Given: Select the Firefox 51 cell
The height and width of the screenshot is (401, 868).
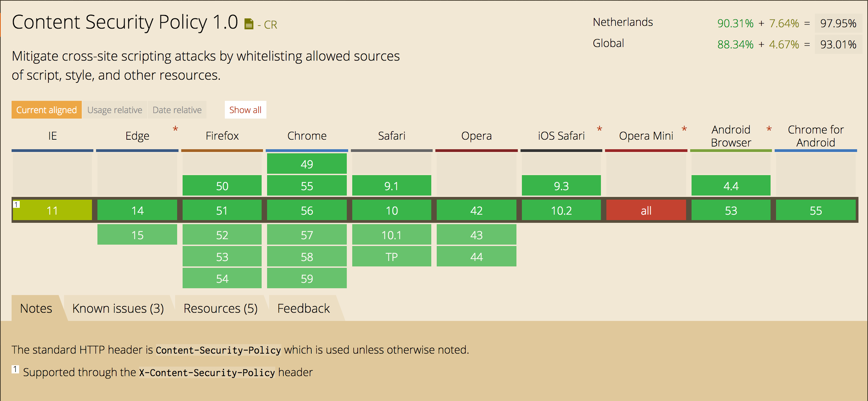Looking at the screenshot, I should 222,210.
